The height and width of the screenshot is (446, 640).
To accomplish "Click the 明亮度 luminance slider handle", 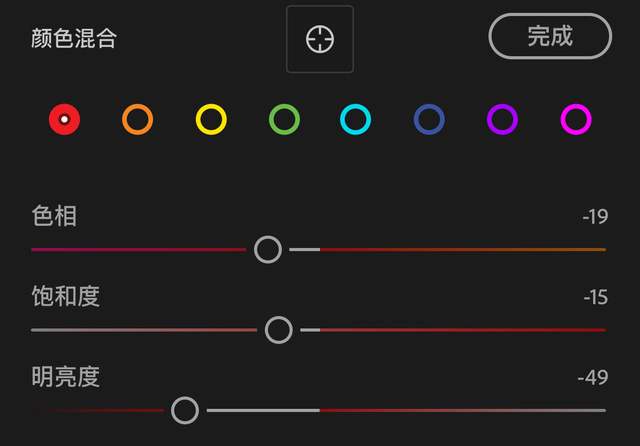I will tap(185, 410).
